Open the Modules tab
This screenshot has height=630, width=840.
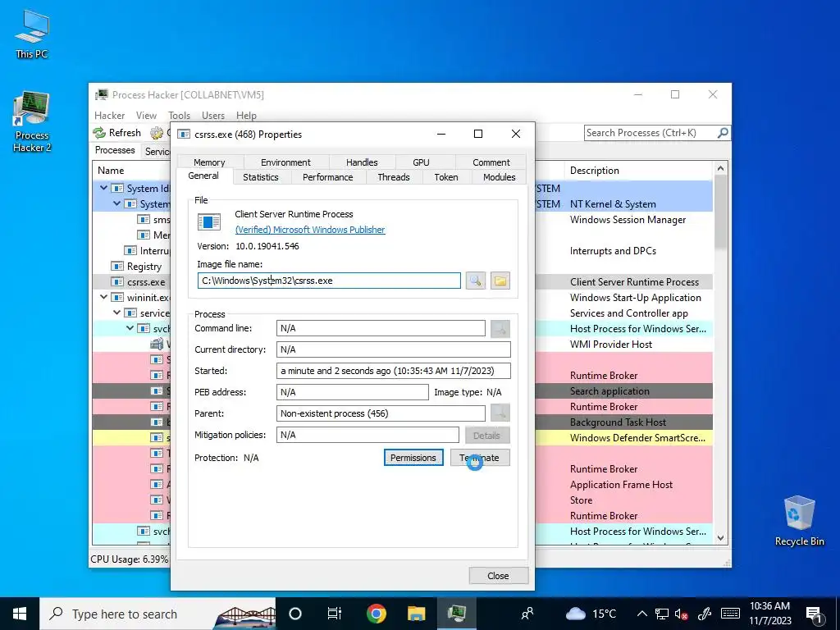pos(500,177)
